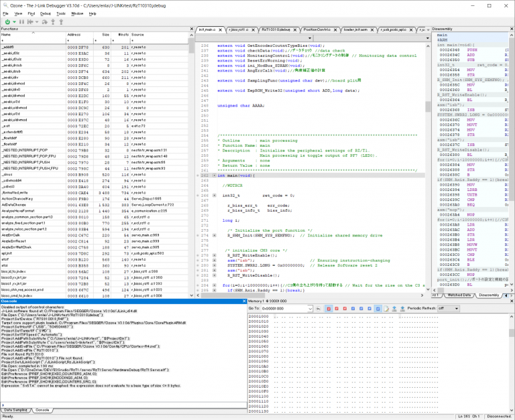The image size is (515, 420).
Task: Open the Tools menu
Action: pos(61,13)
